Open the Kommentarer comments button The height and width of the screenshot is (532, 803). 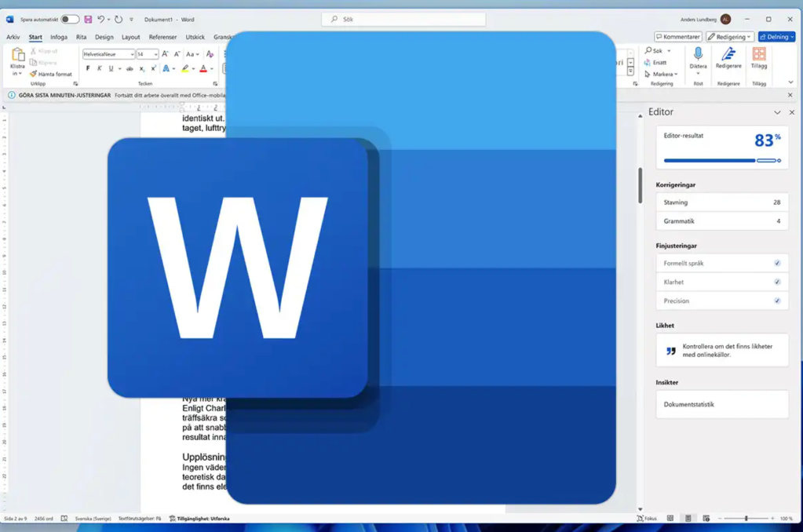678,37
